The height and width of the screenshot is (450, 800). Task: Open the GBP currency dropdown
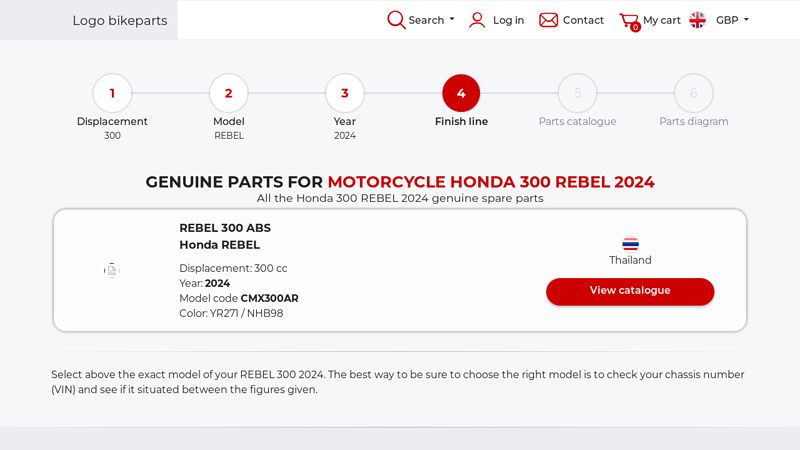(x=732, y=20)
